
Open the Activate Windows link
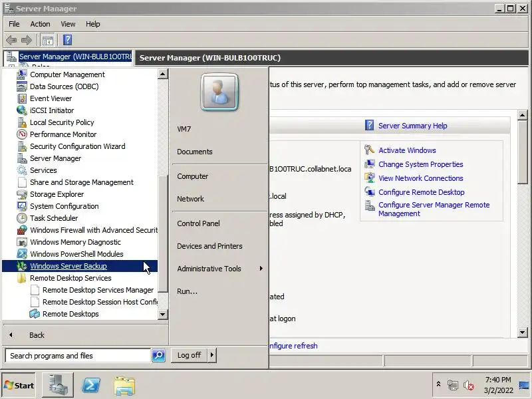click(x=407, y=150)
